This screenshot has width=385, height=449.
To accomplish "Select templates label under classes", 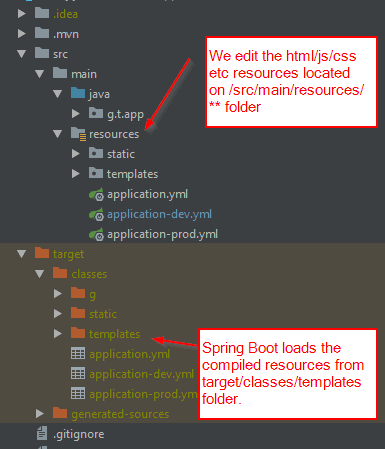I will [x=114, y=334].
